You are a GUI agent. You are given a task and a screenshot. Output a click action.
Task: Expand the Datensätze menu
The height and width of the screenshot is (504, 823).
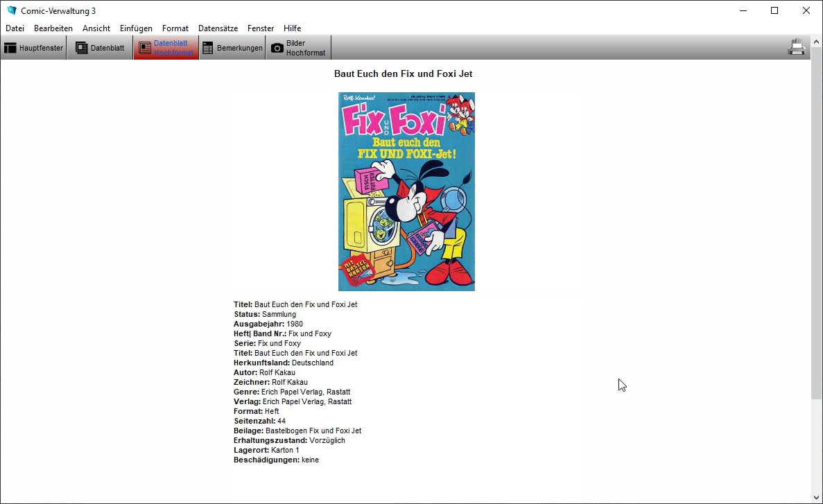[x=218, y=28]
